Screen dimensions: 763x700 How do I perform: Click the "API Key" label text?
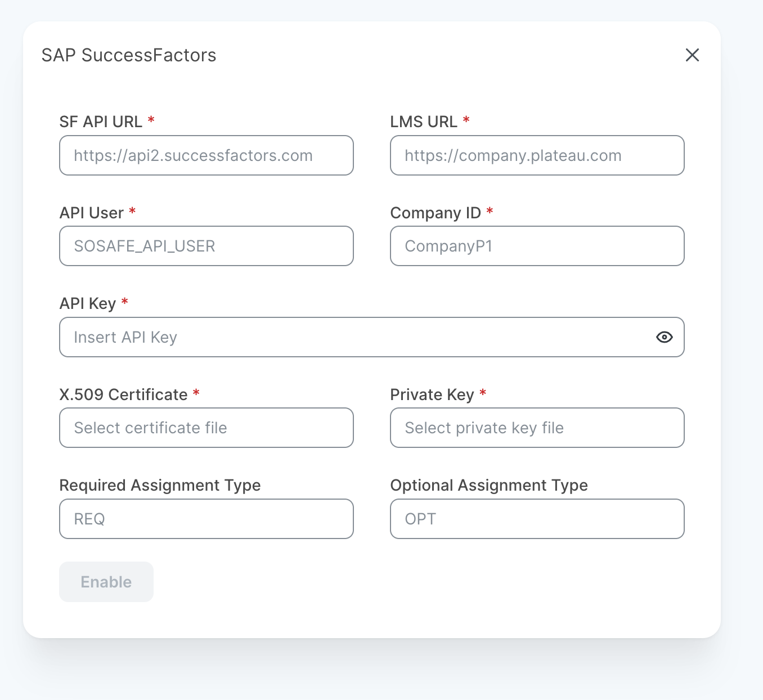tap(88, 303)
